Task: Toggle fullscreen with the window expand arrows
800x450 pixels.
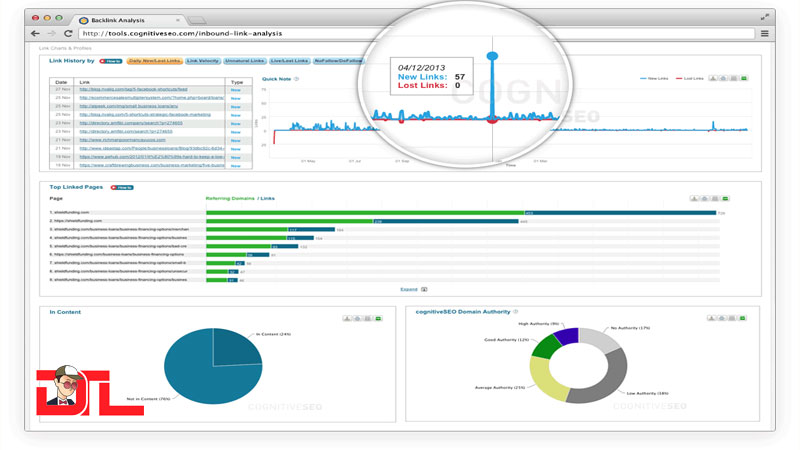Action: (x=764, y=17)
